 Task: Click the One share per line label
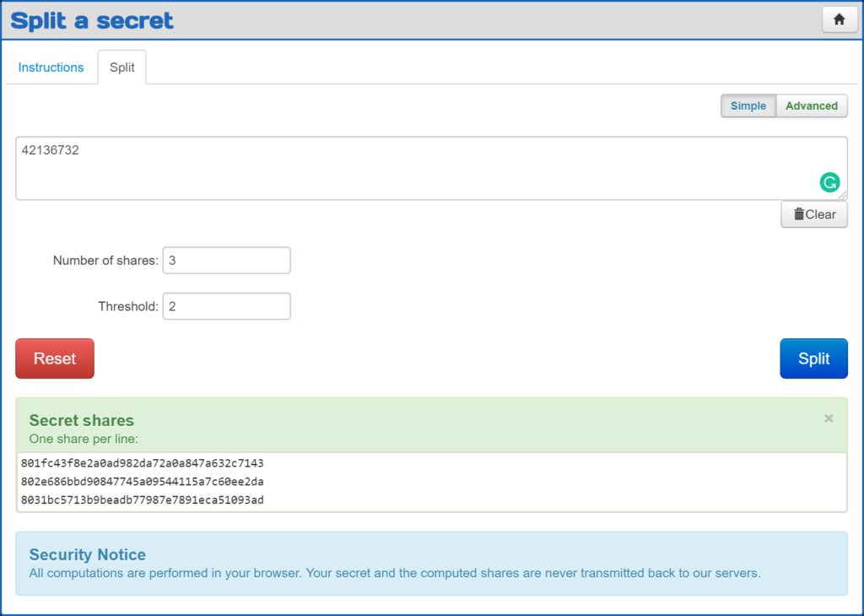[x=84, y=439]
